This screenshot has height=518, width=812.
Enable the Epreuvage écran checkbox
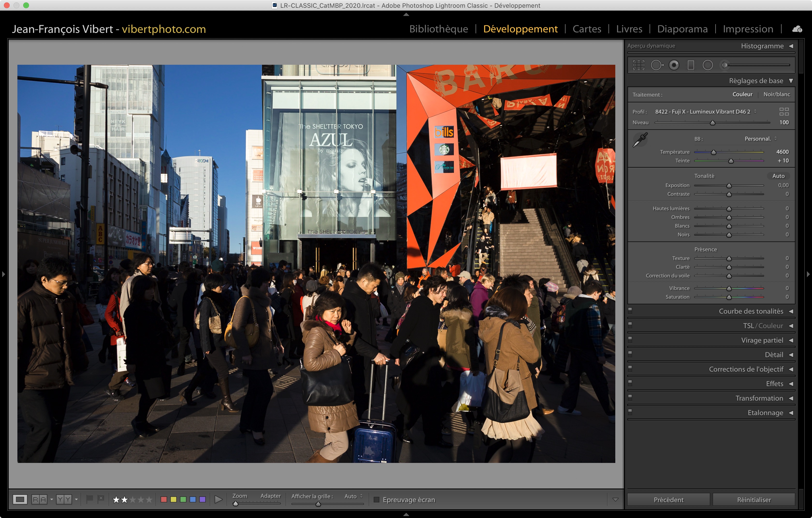click(x=377, y=499)
